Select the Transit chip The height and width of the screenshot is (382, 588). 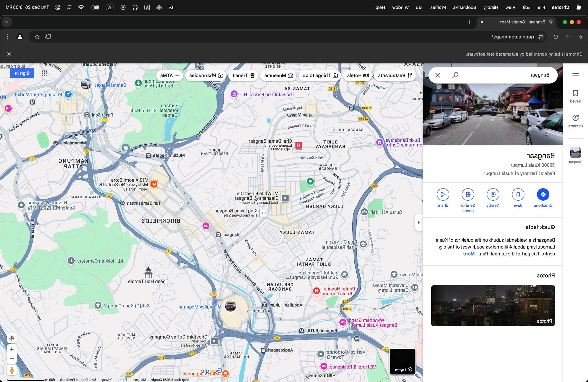tap(243, 75)
